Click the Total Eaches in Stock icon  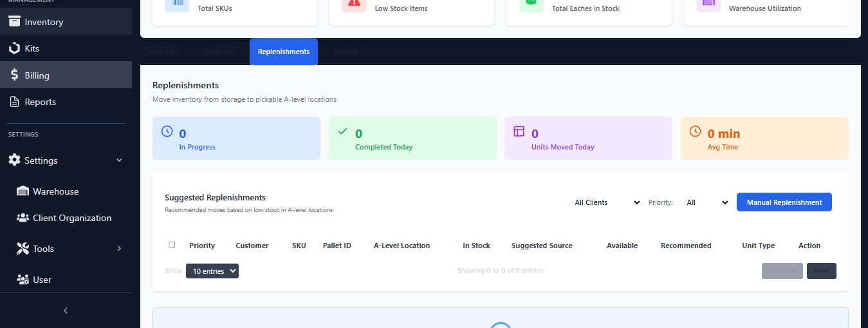[531, 3]
